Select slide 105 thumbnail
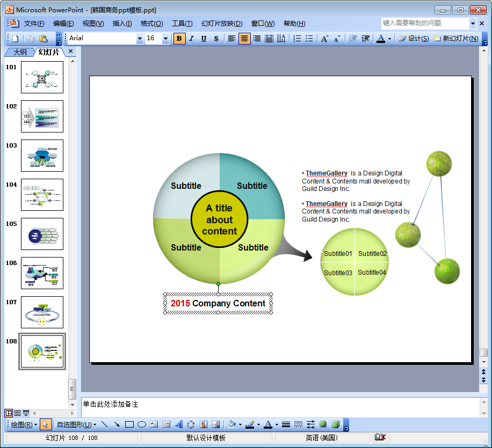Screen dimensions: 492x448 click(42, 234)
